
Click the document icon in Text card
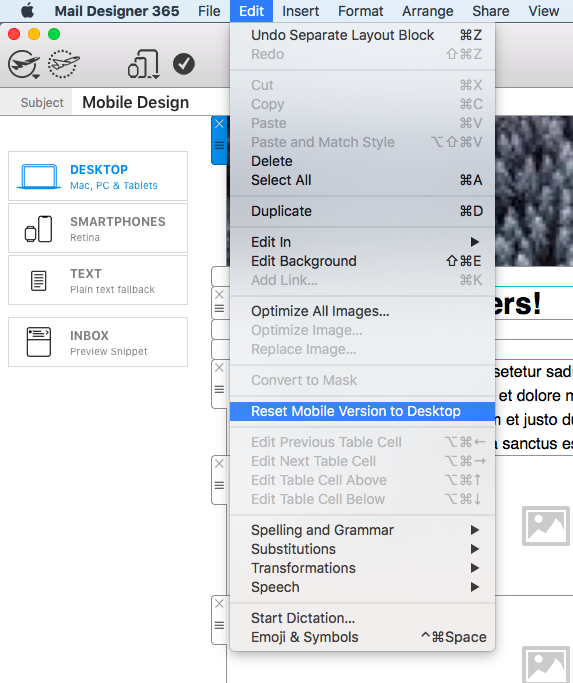(x=38, y=281)
